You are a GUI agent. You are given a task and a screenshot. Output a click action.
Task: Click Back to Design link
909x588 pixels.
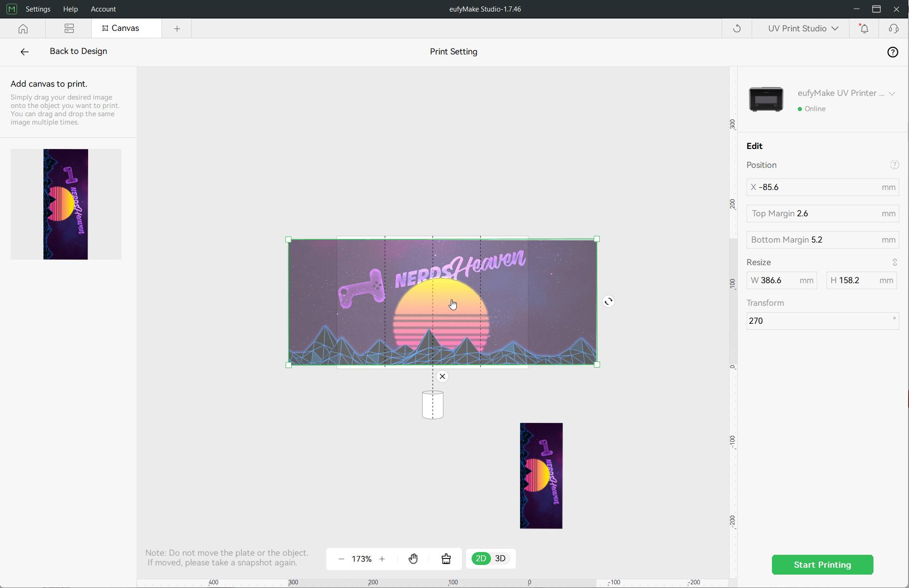78,51
